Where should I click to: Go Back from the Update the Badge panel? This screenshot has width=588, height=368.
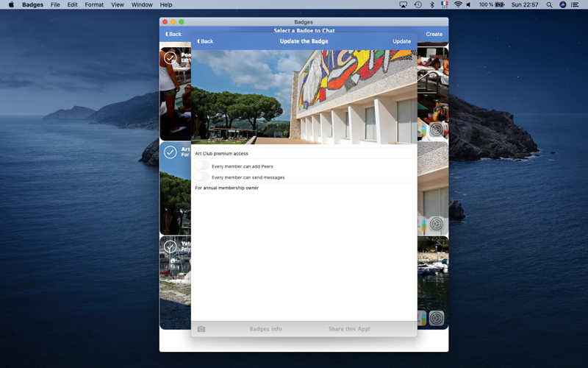[205, 41]
